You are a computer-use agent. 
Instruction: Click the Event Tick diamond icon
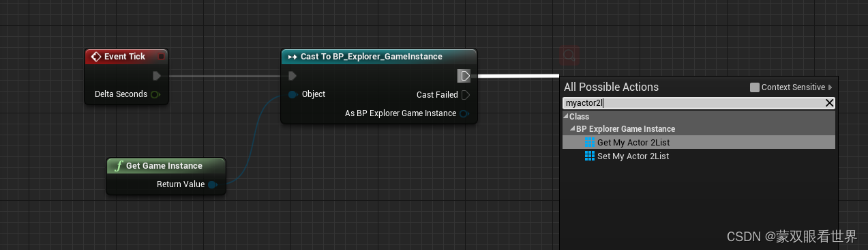click(95, 57)
